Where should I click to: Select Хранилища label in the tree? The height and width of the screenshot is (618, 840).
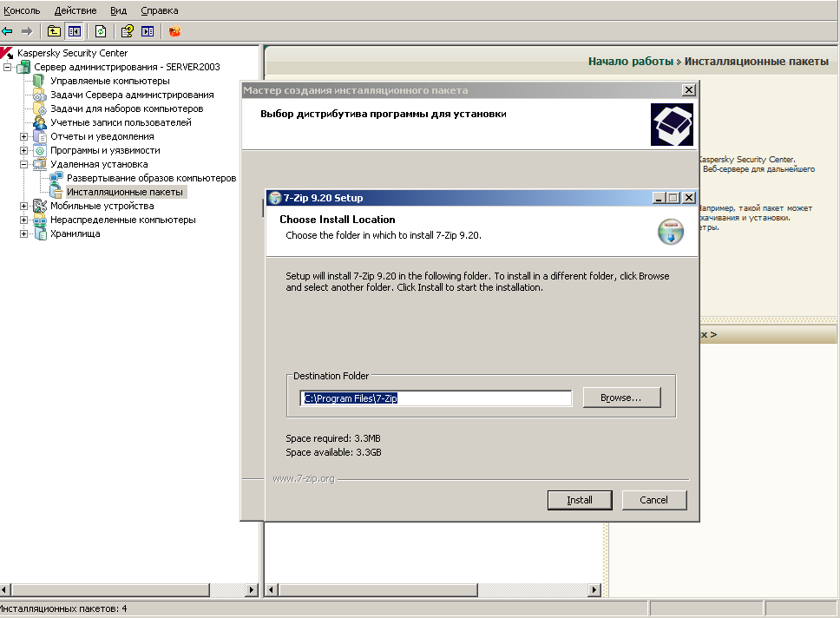point(75,233)
